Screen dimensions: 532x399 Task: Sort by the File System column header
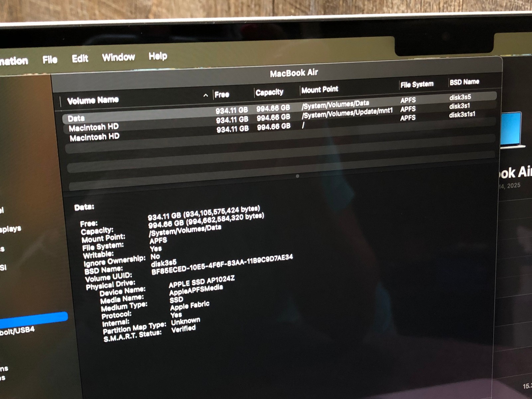(417, 84)
